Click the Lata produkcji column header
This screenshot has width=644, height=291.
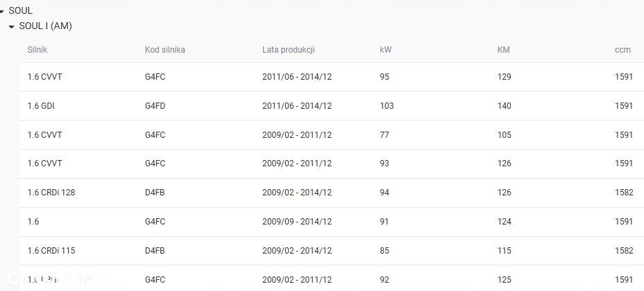[x=288, y=50]
